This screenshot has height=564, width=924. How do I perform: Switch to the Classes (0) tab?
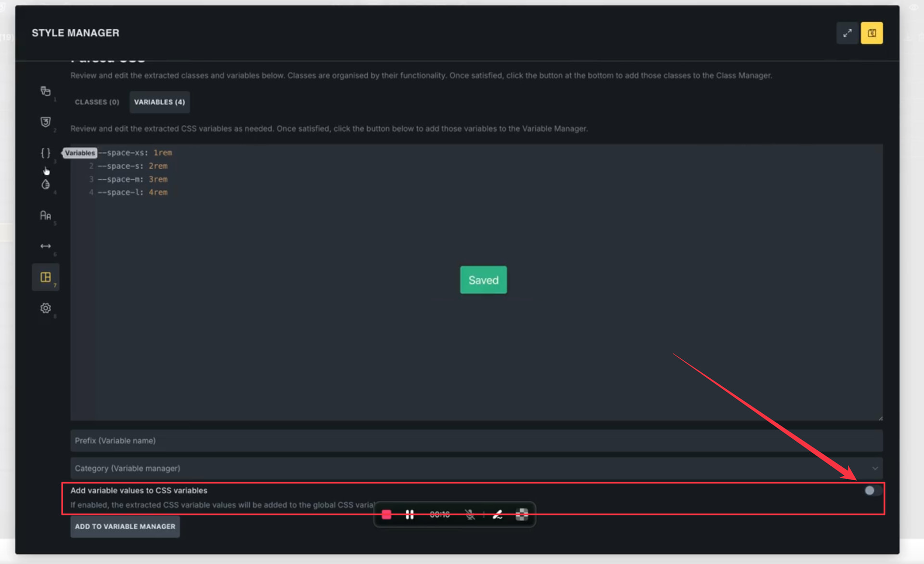[x=97, y=102]
